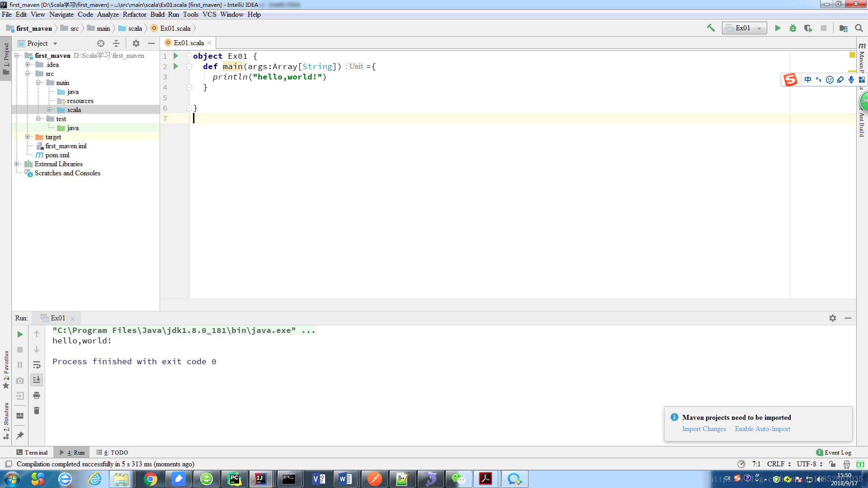Toggle scroll to end in console
Screen dimensions: 868x488
[37, 380]
